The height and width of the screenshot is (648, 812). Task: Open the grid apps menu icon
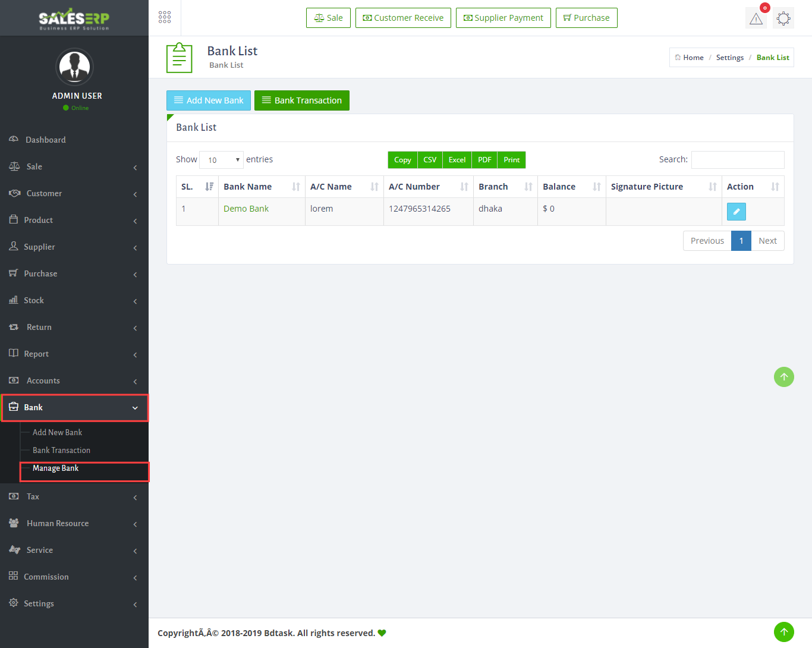165,18
